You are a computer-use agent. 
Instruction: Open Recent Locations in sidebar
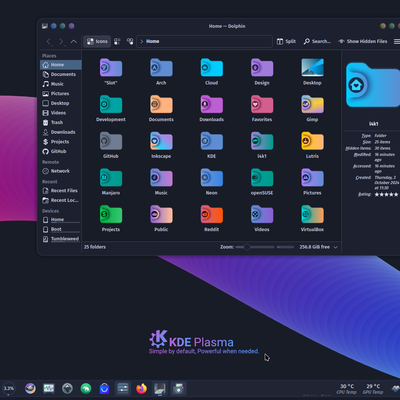tap(61, 200)
